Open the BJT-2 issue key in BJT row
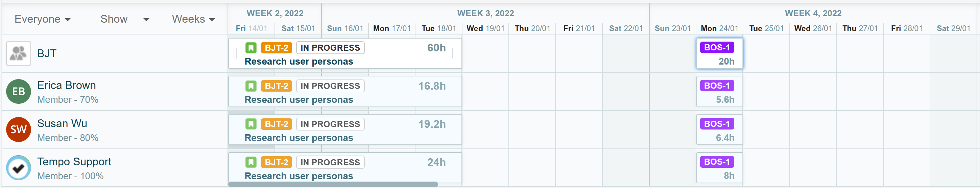Screen dimensions: 980x188 coord(276,48)
